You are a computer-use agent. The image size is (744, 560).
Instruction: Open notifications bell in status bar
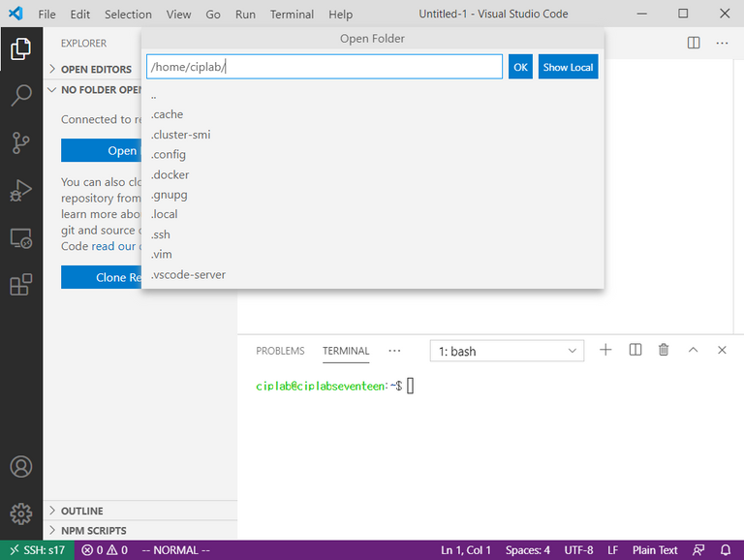tap(726, 550)
